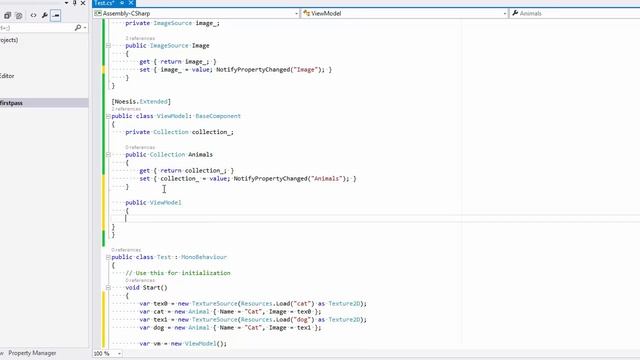Select the Test.cs document tab
The width and height of the screenshot is (640, 360).
click(104, 3)
